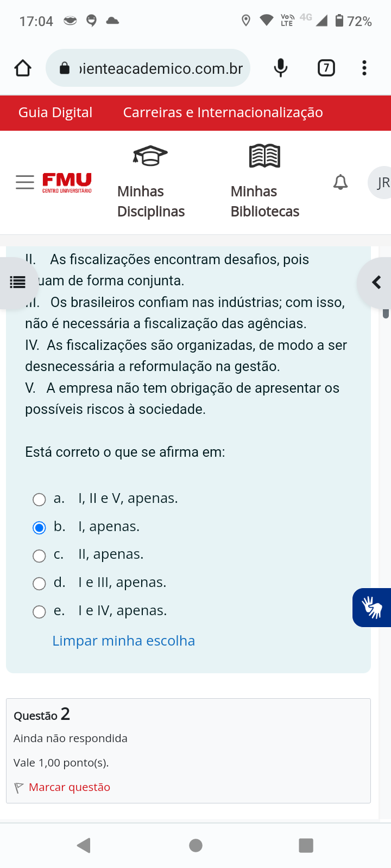This screenshot has width=391, height=868.
Task: Select option e: I e IV, apenas
Action: click(x=39, y=612)
